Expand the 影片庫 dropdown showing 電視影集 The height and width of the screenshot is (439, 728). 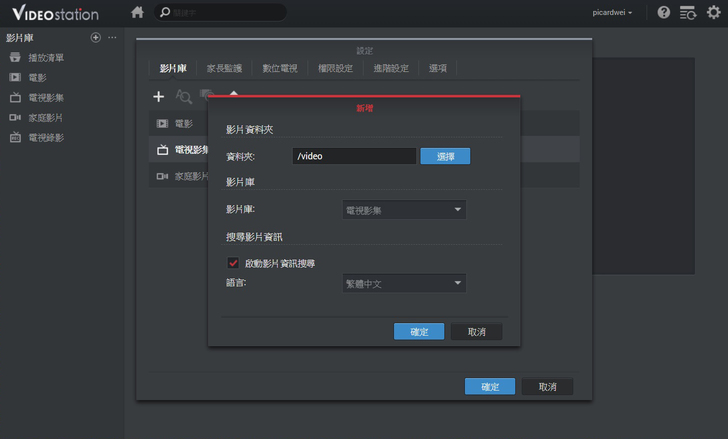tap(403, 210)
